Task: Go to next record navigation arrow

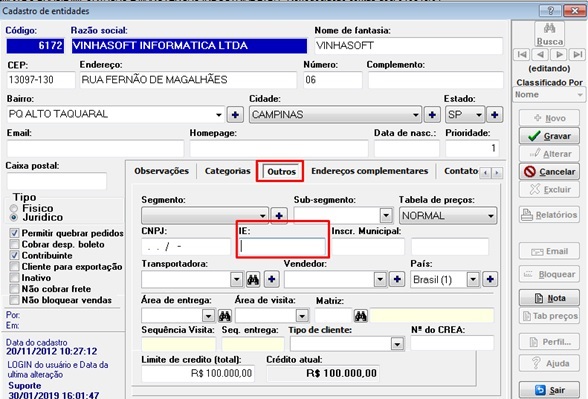Action: [559, 55]
